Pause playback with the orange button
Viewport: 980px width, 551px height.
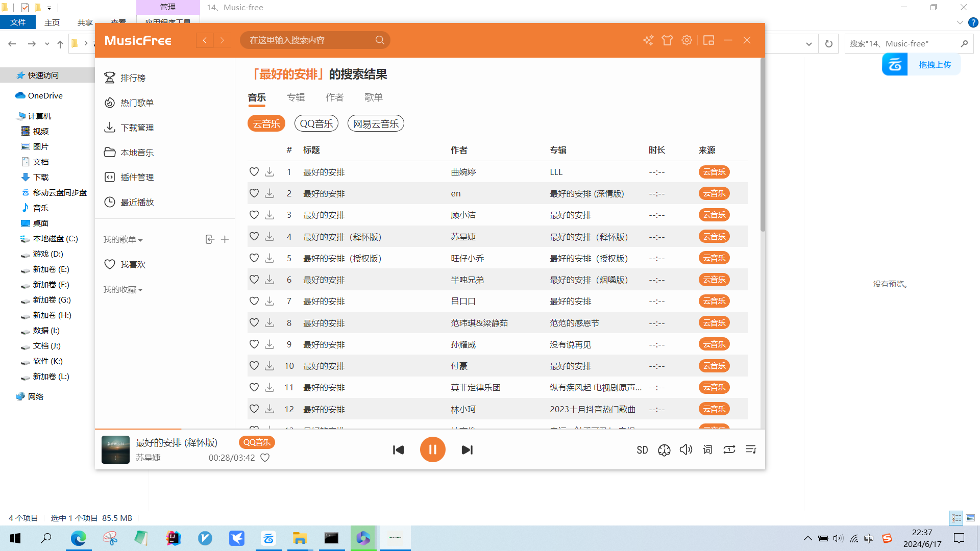pos(432,449)
